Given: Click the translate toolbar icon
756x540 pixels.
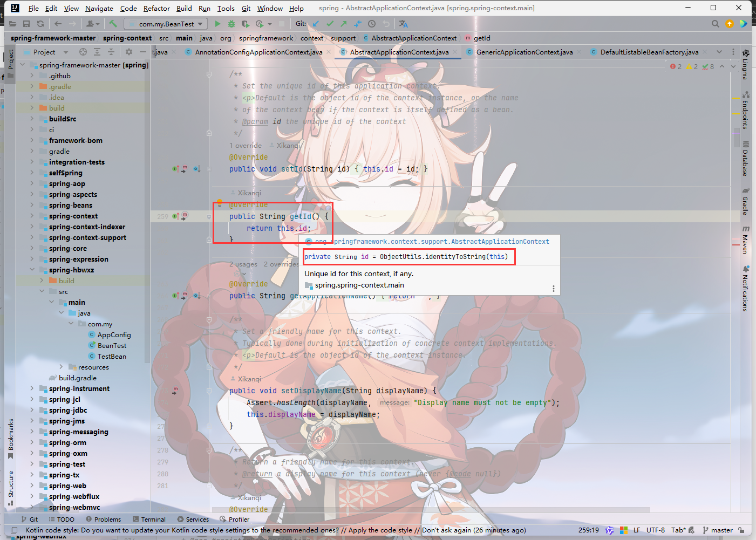Looking at the screenshot, I should pyautogui.click(x=403, y=24).
